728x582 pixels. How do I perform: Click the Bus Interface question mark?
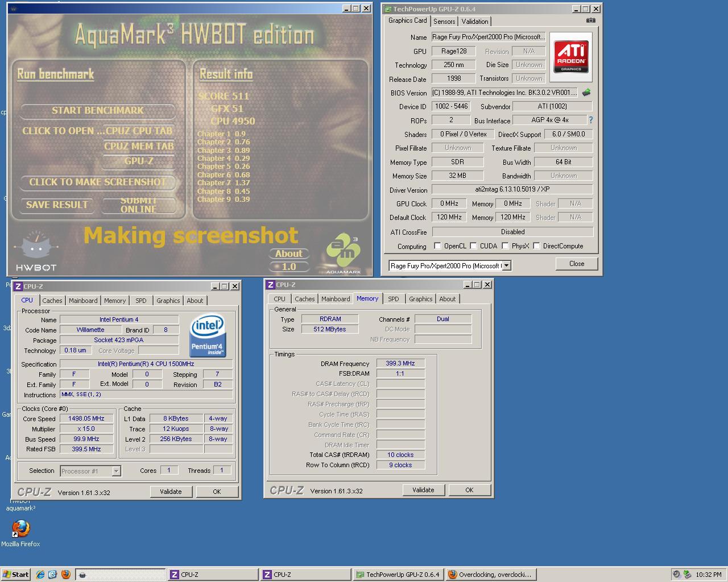point(591,120)
